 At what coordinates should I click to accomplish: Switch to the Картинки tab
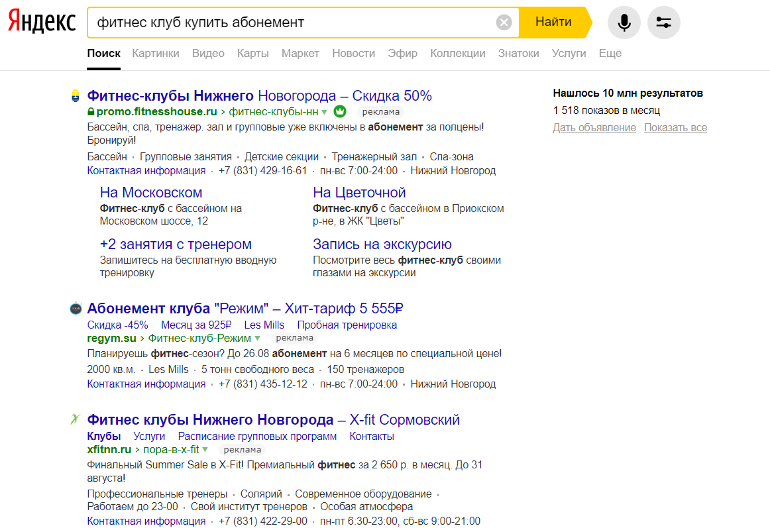click(156, 54)
